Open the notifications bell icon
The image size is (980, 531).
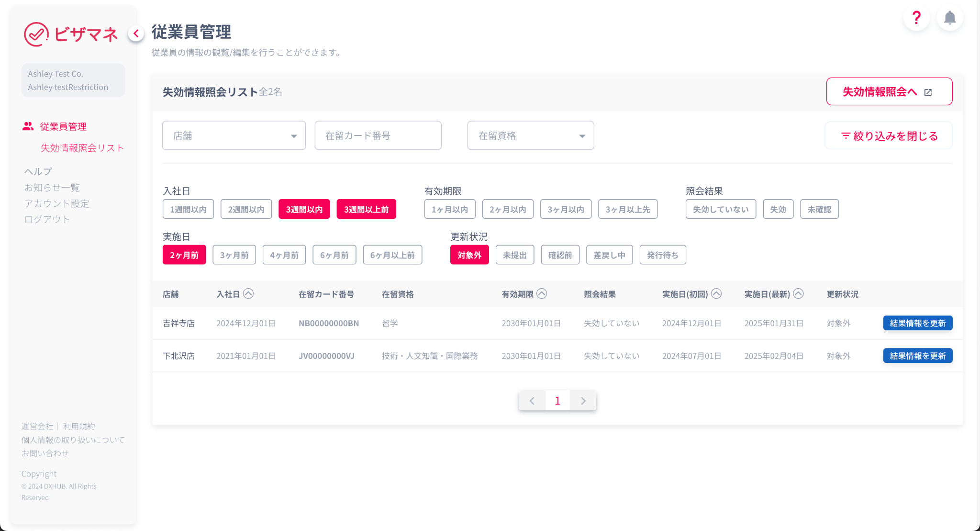[x=949, y=18]
